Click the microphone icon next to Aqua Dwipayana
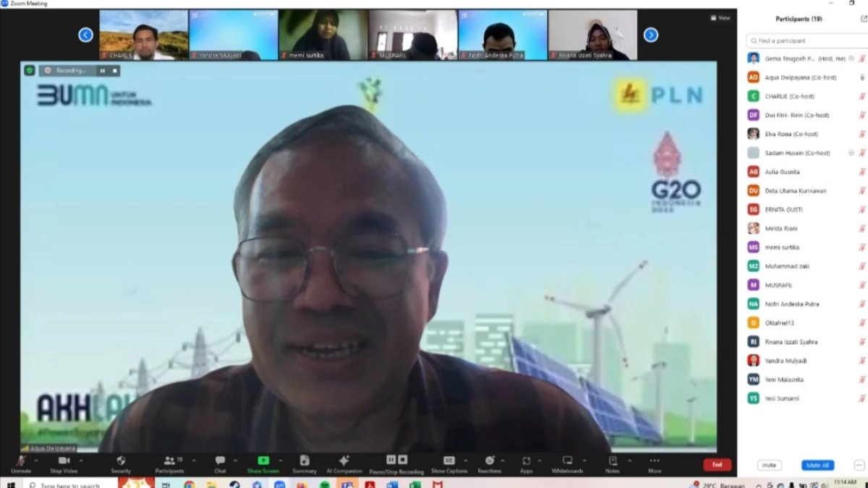The image size is (868, 488). [861, 77]
